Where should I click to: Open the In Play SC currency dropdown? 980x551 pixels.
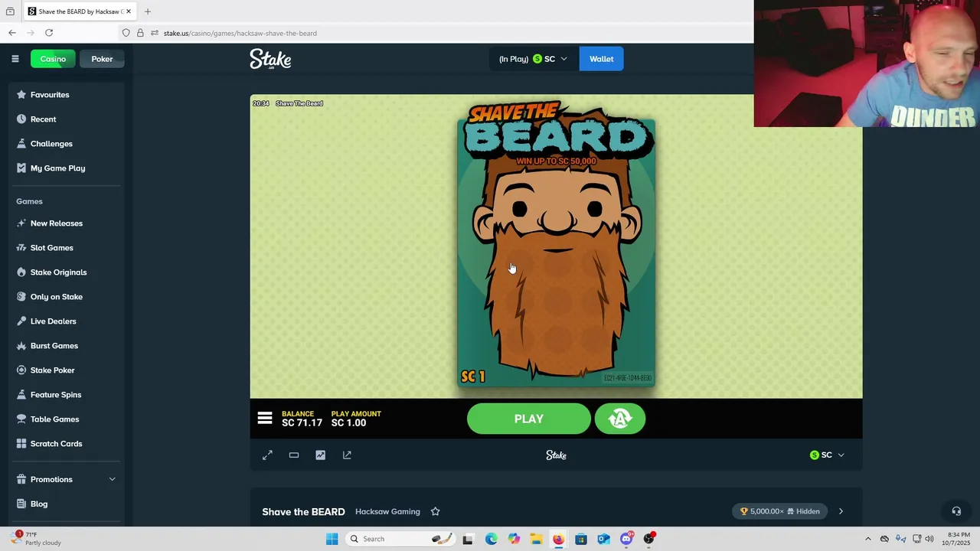coord(534,59)
